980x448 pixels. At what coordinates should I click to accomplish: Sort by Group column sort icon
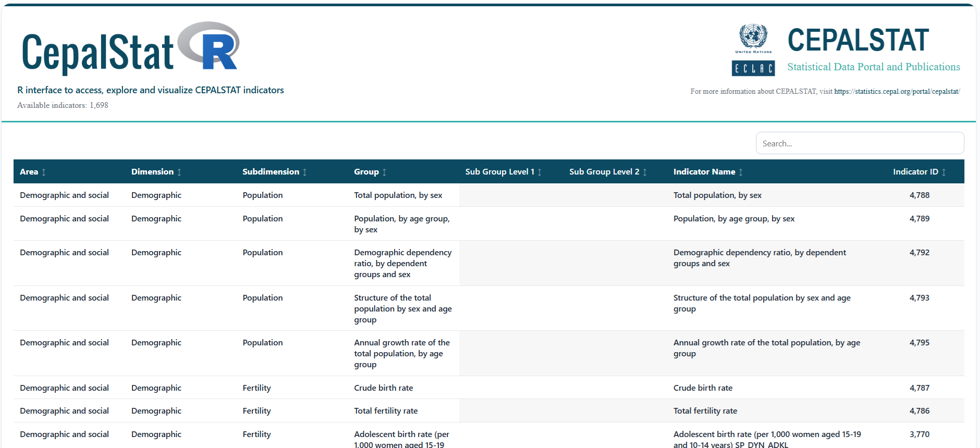click(385, 172)
